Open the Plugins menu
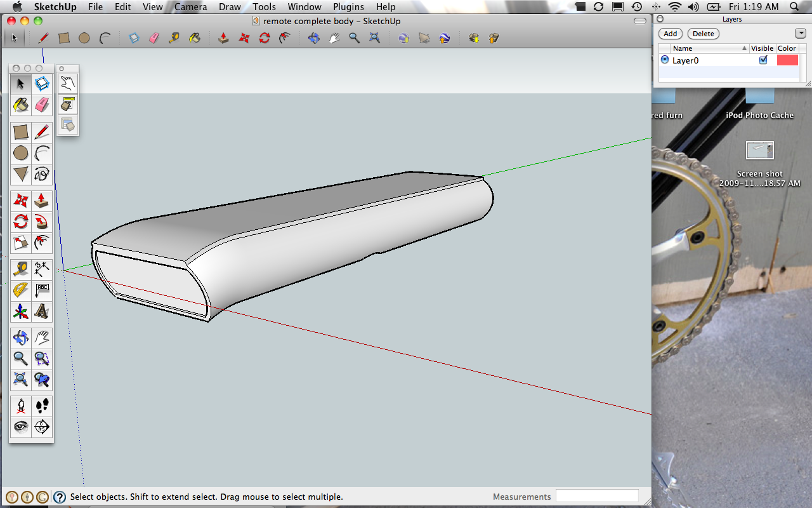The image size is (812, 508). (x=348, y=7)
